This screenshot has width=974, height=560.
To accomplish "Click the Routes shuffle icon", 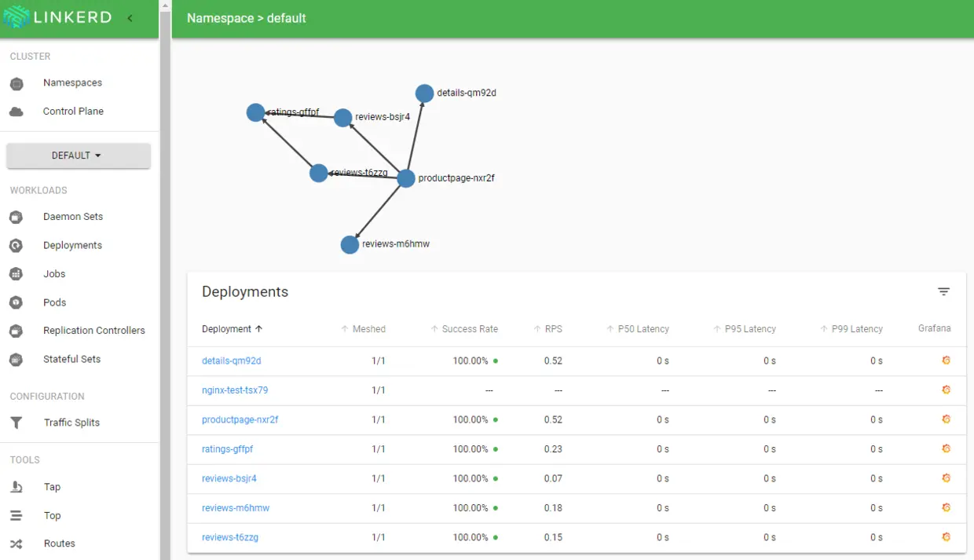I will [x=16, y=544].
